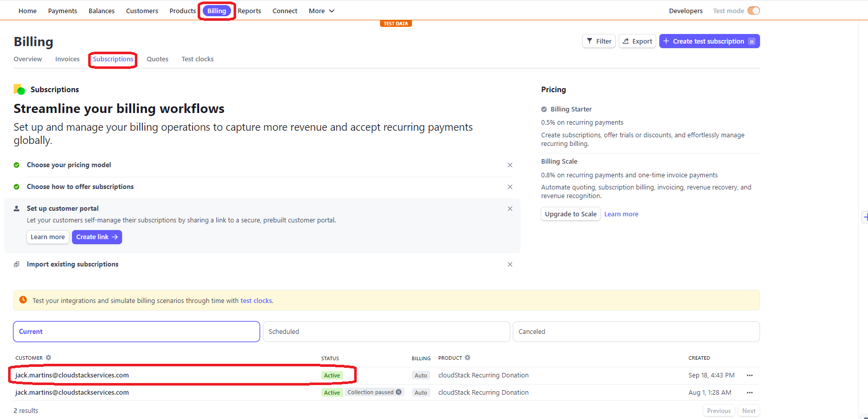Open the Aug 1 jack.martins subscription row
The height and width of the screenshot is (419, 868).
[x=386, y=393]
